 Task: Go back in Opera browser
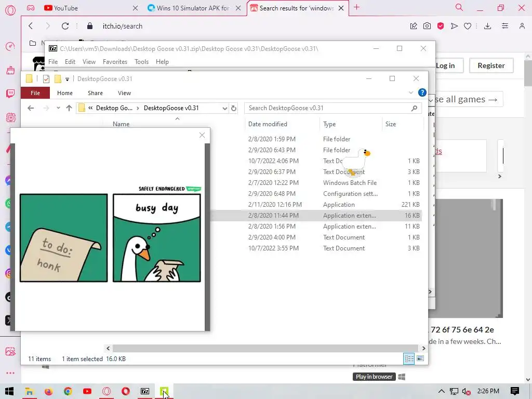click(31, 26)
